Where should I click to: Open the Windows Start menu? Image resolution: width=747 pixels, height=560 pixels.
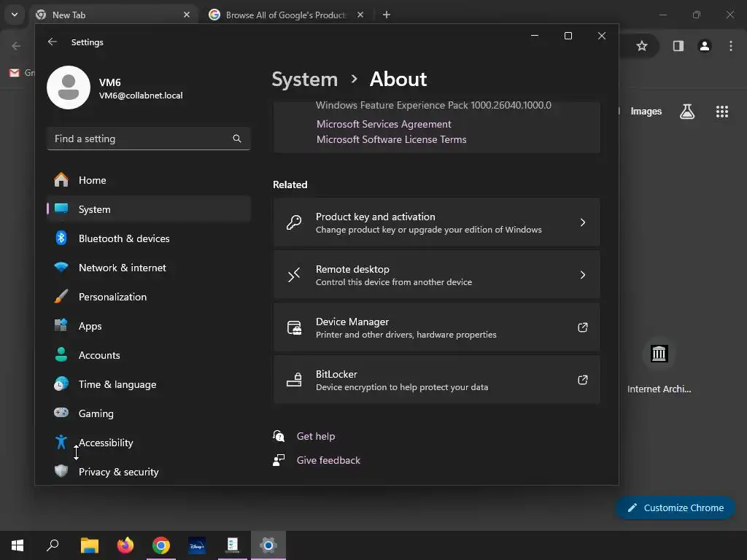(x=18, y=545)
